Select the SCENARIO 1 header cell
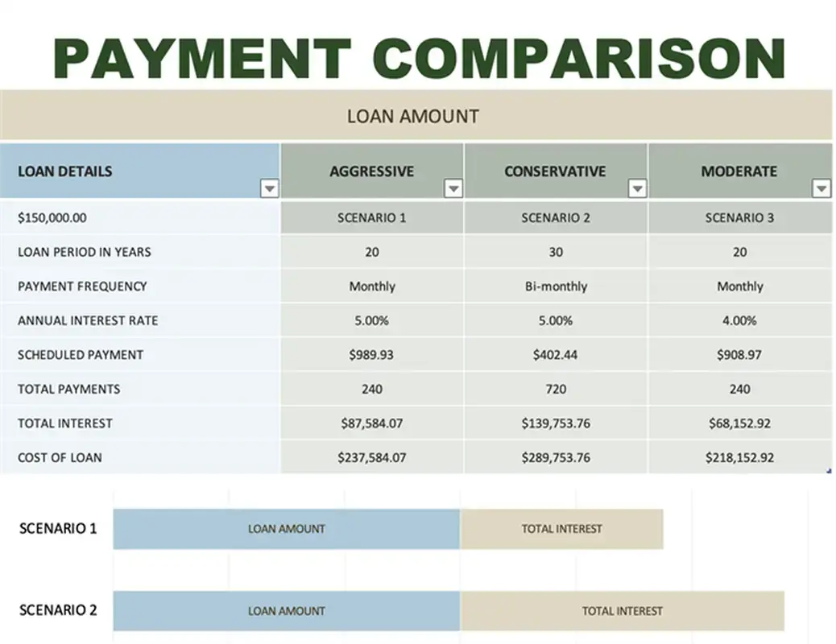Viewport: 836px width, 644px height. 371,217
